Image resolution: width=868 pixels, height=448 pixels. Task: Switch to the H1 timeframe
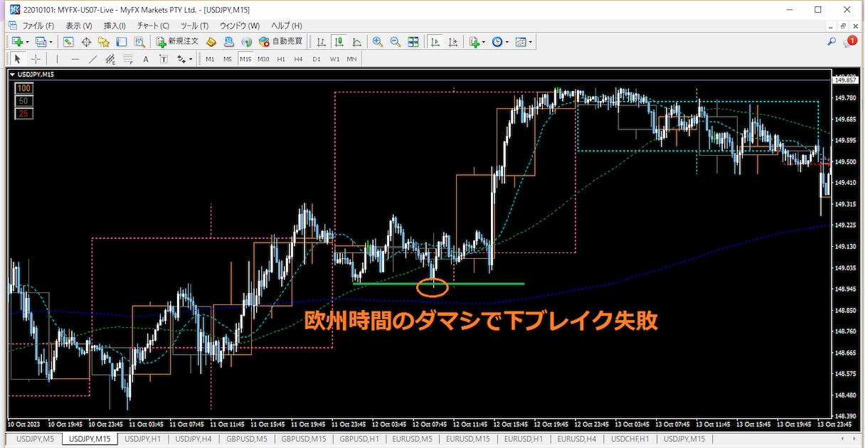(x=281, y=59)
